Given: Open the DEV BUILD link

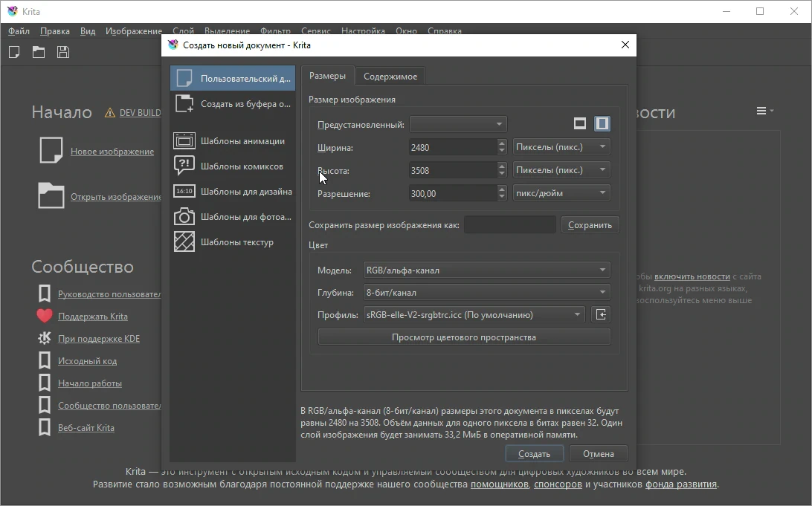Looking at the screenshot, I should point(140,113).
